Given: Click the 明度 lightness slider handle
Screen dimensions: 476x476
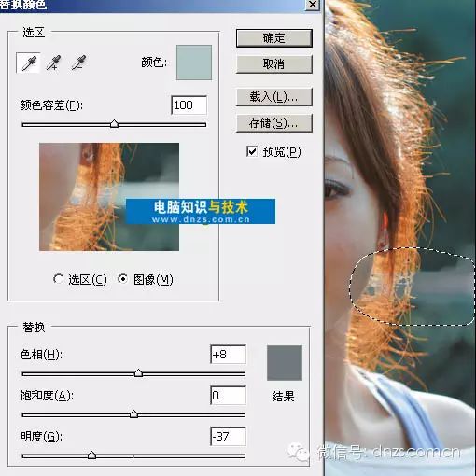Looking at the screenshot, I should click(91, 455).
